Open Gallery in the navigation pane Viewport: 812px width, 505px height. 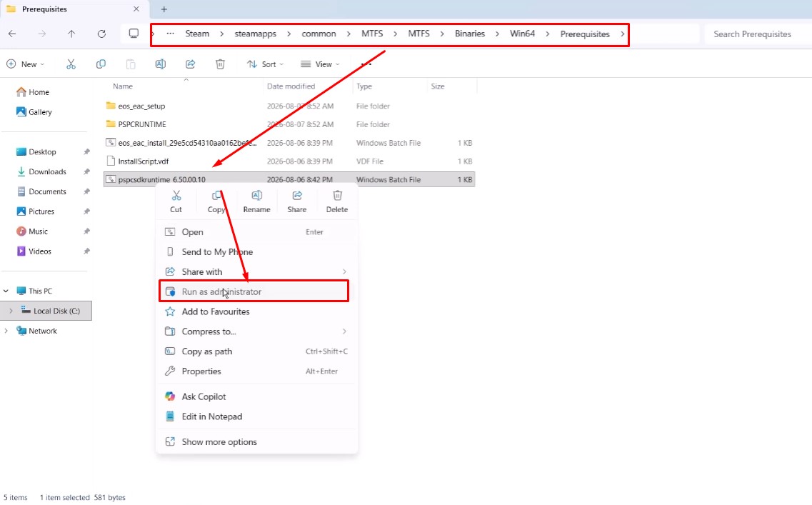[x=34, y=112]
